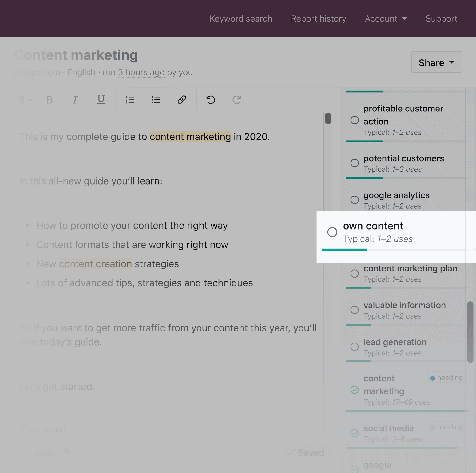The image size is (476, 473).
Task: Toggle underline formatting in editor toolbar
Action: tap(101, 100)
